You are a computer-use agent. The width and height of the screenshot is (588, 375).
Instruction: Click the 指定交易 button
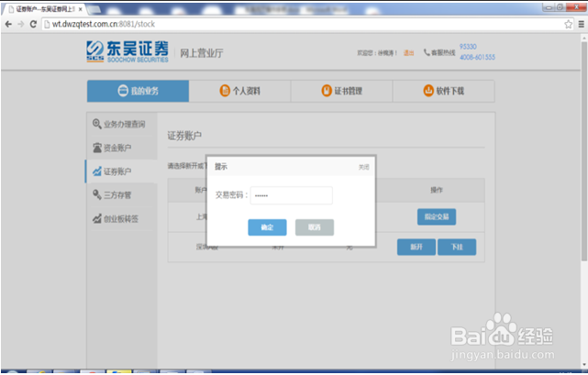(437, 216)
